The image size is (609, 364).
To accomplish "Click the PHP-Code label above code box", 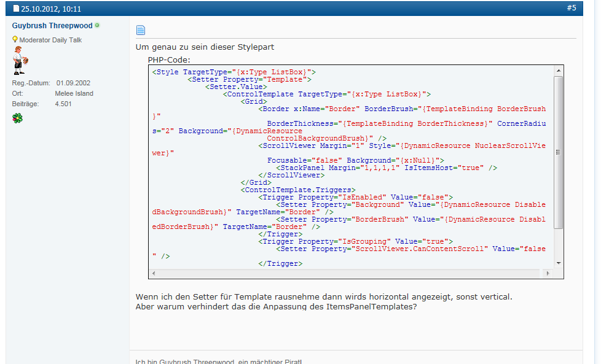I will pyautogui.click(x=169, y=60).
